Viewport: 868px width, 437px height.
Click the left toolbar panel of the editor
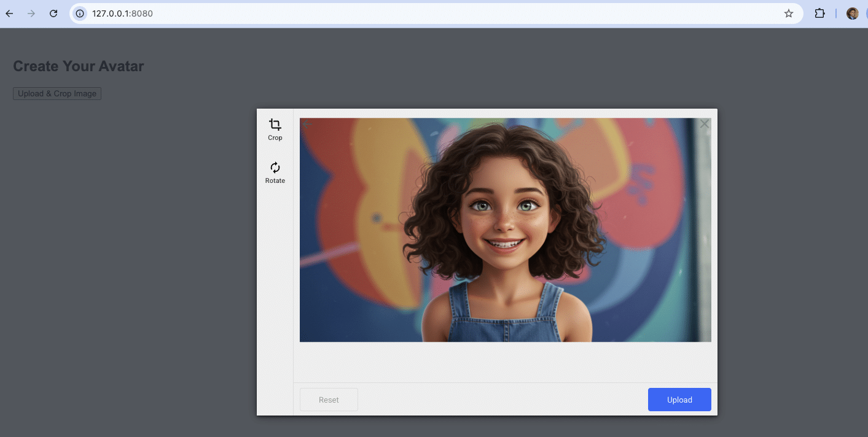click(275, 276)
